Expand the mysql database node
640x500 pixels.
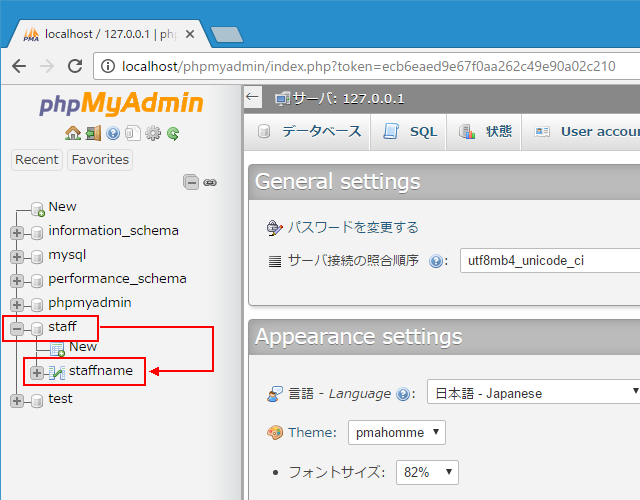pos(17,257)
